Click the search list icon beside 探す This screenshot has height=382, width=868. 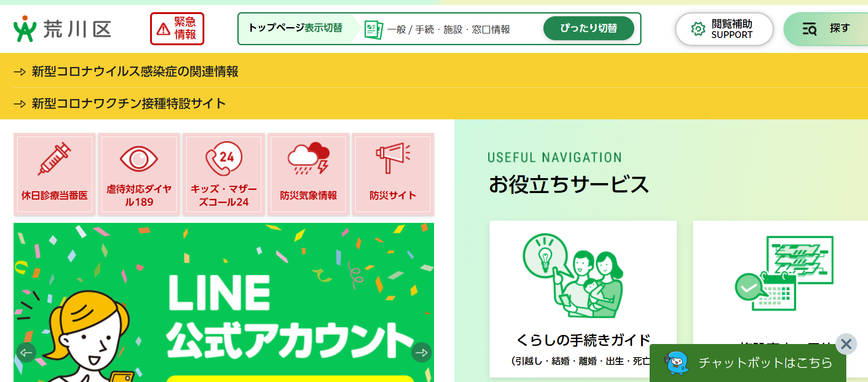coord(809,29)
